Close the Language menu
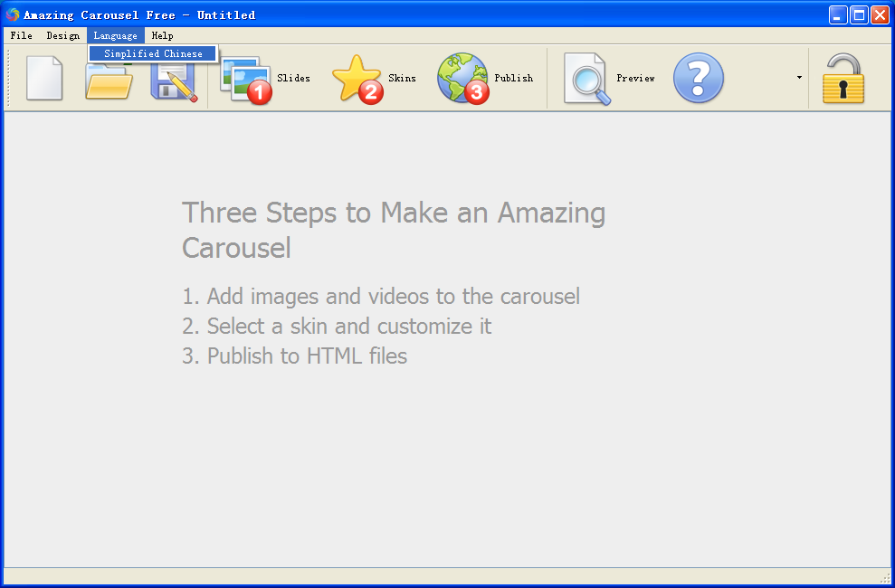 [x=115, y=35]
